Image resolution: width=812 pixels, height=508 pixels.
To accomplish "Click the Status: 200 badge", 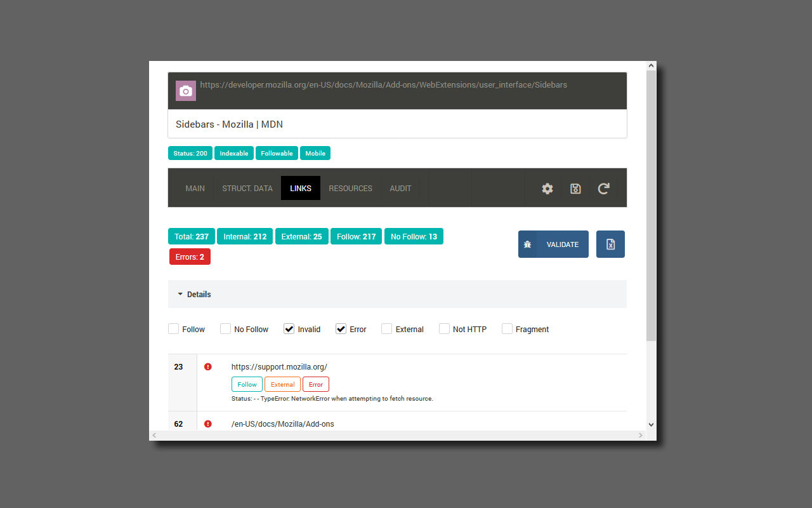I will 190,153.
